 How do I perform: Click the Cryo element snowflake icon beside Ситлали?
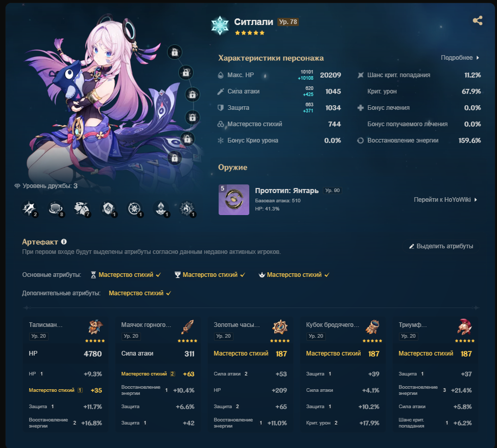tap(220, 26)
